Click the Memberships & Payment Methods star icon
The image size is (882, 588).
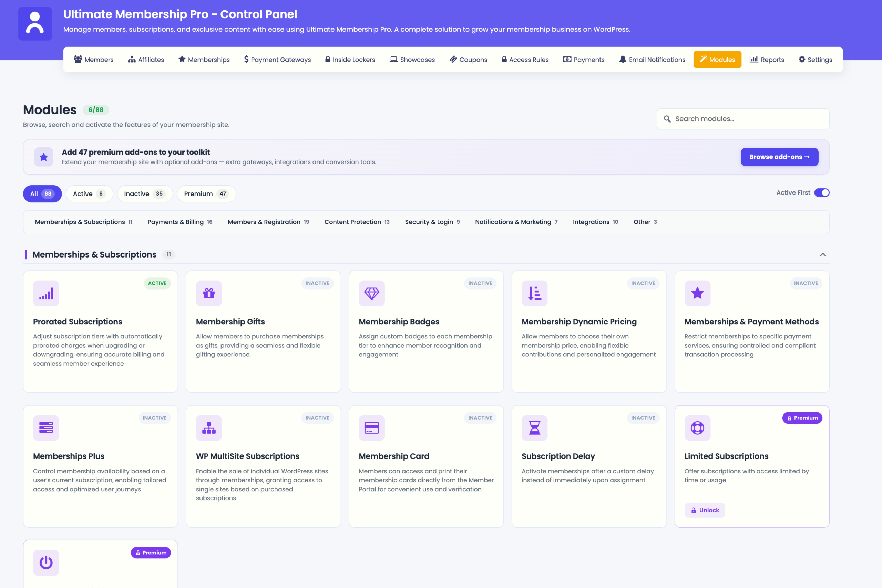(697, 293)
